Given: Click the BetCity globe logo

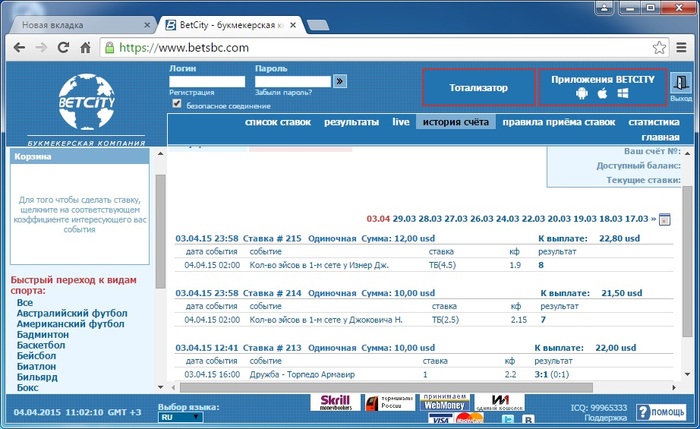Looking at the screenshot, I should tap(87, 102).
